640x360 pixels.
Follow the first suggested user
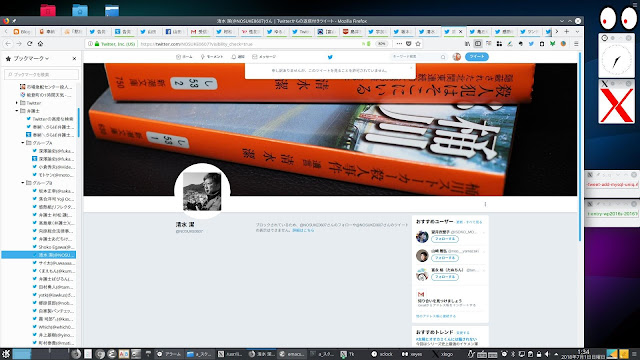coord(444,239)
